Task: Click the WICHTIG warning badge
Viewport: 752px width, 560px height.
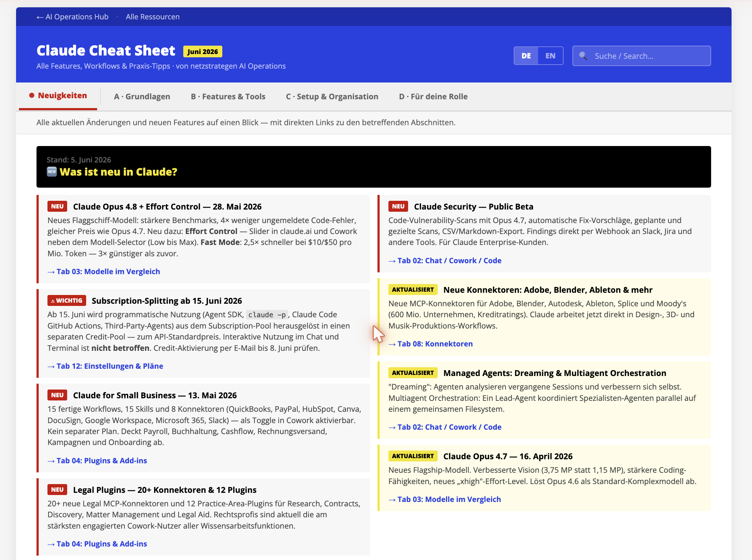Action: click(x=67, y=300)
